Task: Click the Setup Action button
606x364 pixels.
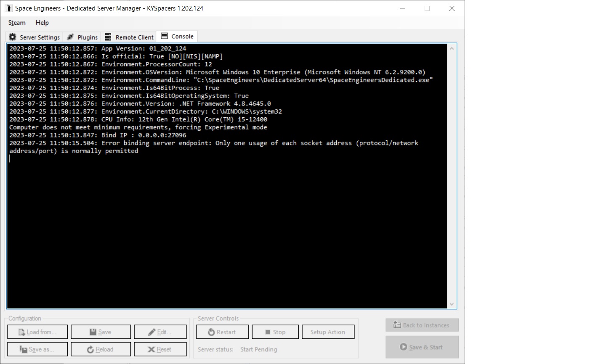Action: click(328, 332)
